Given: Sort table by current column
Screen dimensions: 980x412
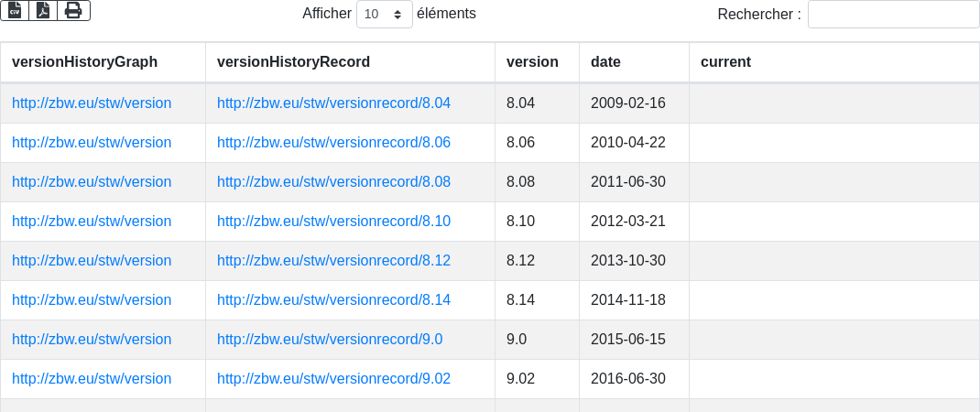Looking at the screenshot, I should (725, 62).
